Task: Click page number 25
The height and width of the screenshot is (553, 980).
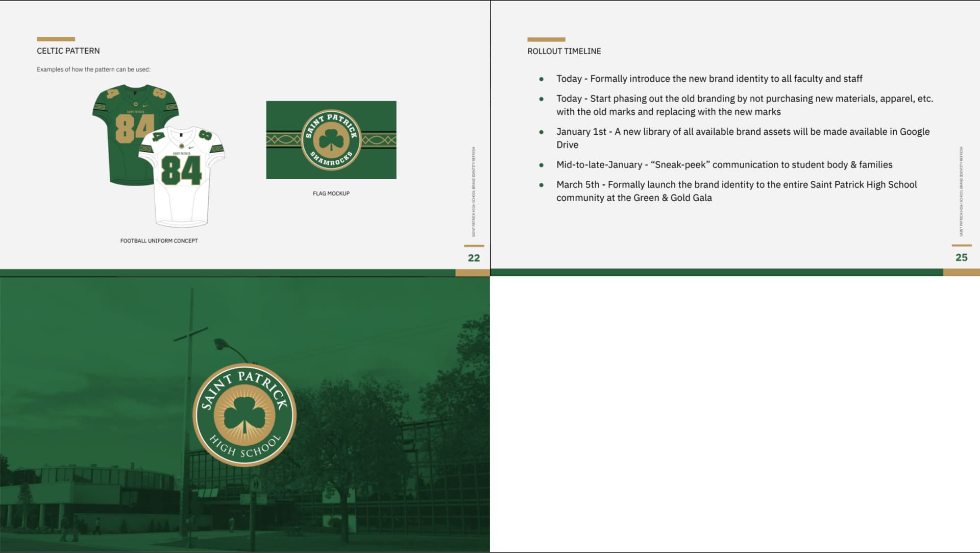Action: (x=961, y=257)
